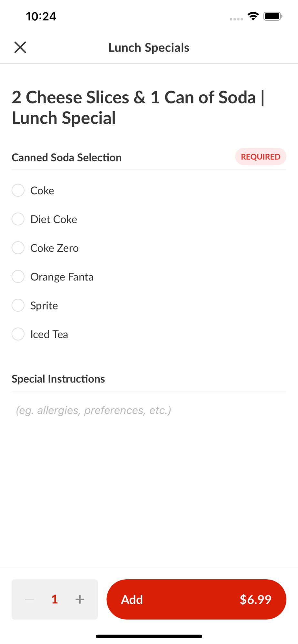Image resolution: width=298 pixels, height=644 pixels.
Task: Increase quantity with the plus icon
Action: [x=80, y=599]
